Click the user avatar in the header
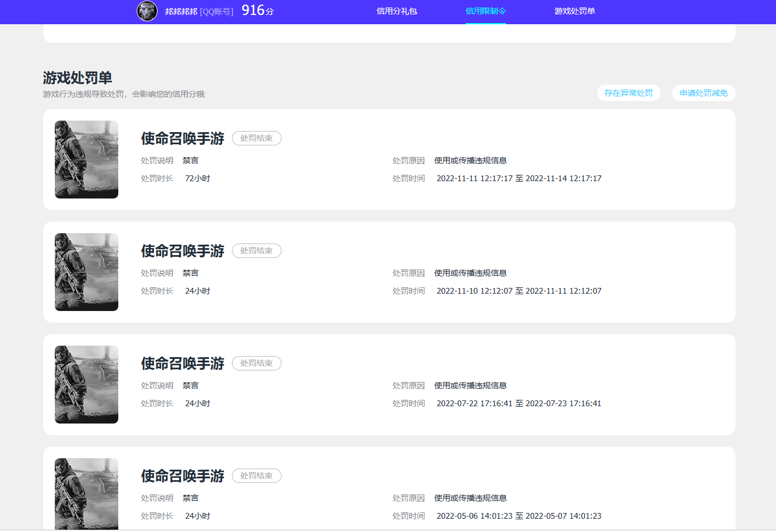This screenshot has height=532, width=776. click(147, 11)
